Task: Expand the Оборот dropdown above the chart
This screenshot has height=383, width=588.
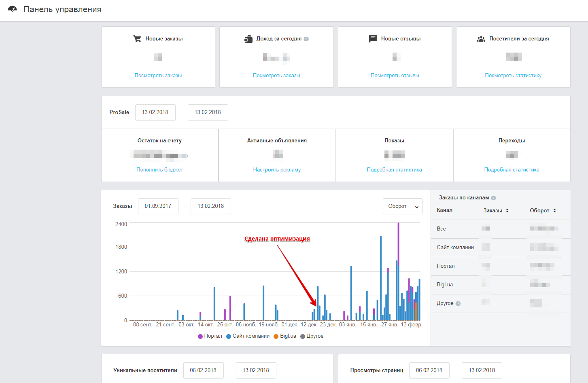Action: coord(402,206)
